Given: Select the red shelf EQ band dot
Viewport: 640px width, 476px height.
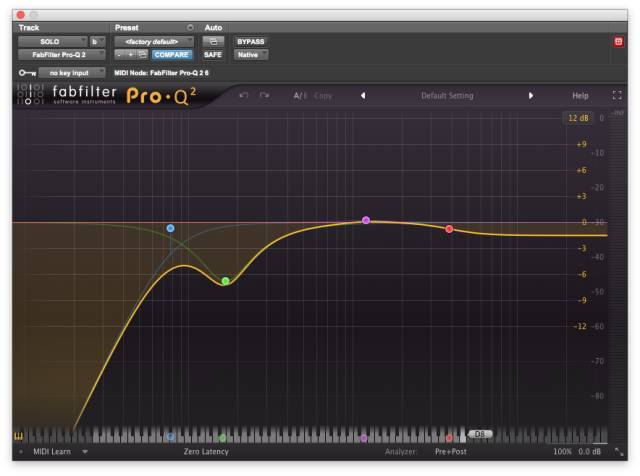Looking at the screenshot, I should coord(449,229).
